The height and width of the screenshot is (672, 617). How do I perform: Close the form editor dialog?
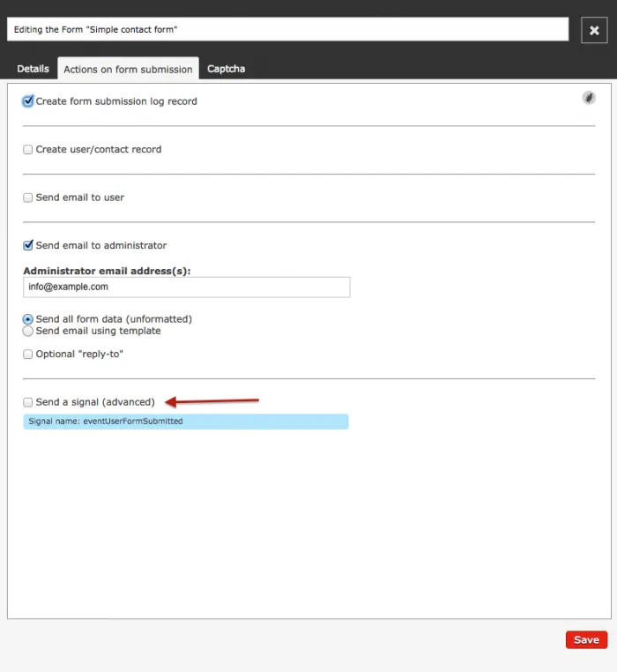click(x=594, y=30)
